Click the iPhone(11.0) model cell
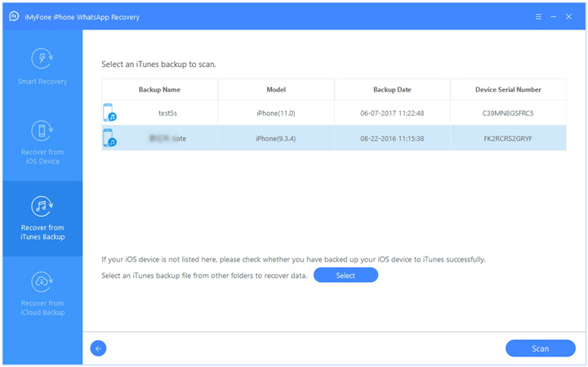The height and width of the screenshot is (367, 588). point(276,113)
